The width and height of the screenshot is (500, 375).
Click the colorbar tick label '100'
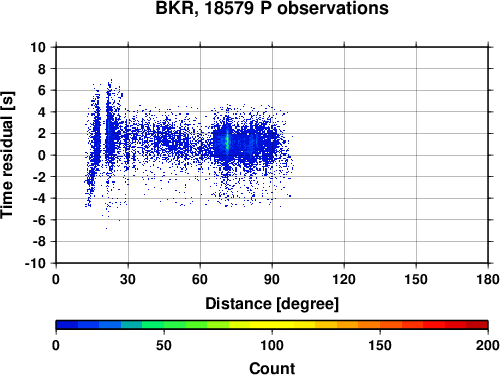272,345
